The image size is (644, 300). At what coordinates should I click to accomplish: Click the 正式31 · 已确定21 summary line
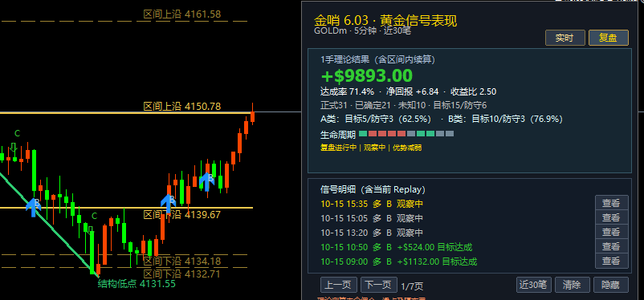[403, 105]
